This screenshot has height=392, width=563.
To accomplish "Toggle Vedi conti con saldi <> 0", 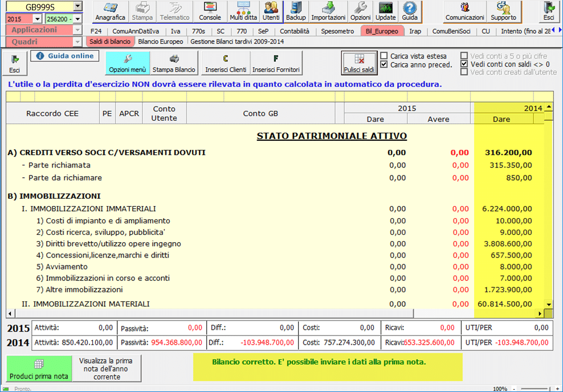I will [464, 64].
